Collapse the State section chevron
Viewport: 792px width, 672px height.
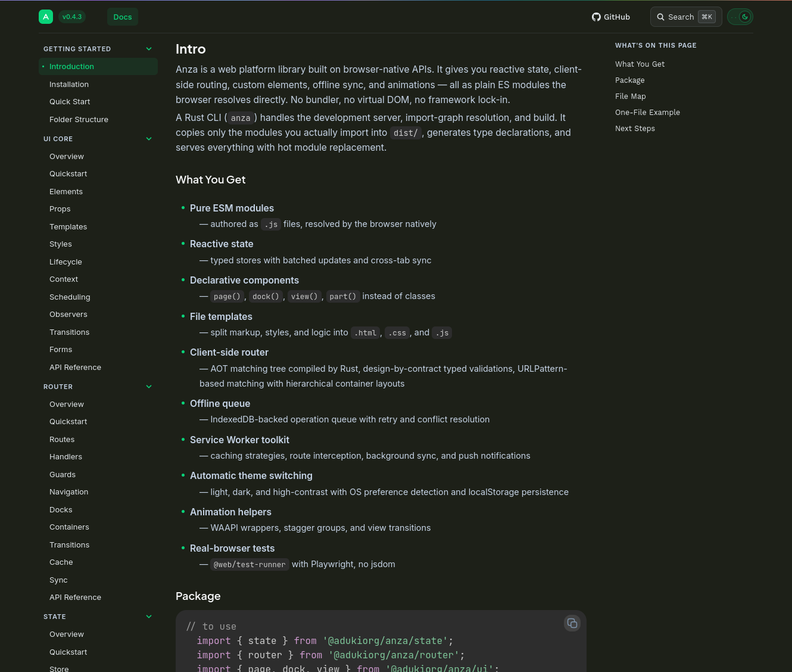pyautogui.click(x=149, y=617)
